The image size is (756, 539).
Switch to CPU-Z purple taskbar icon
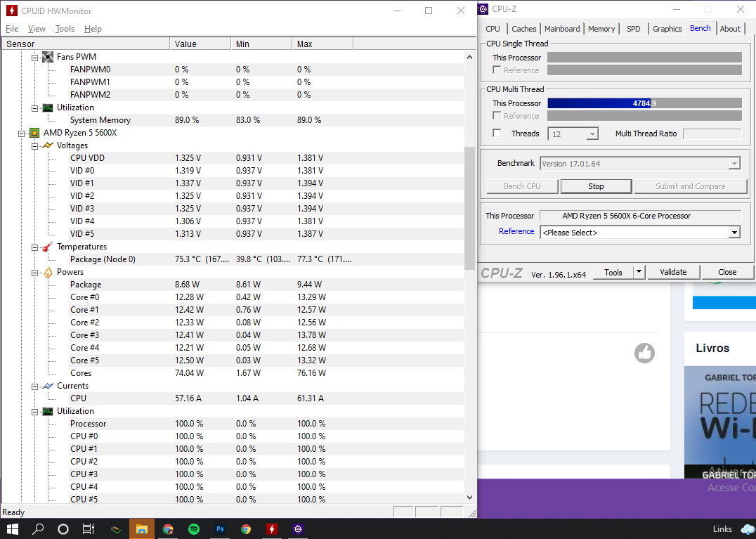[x=298, y=529]
